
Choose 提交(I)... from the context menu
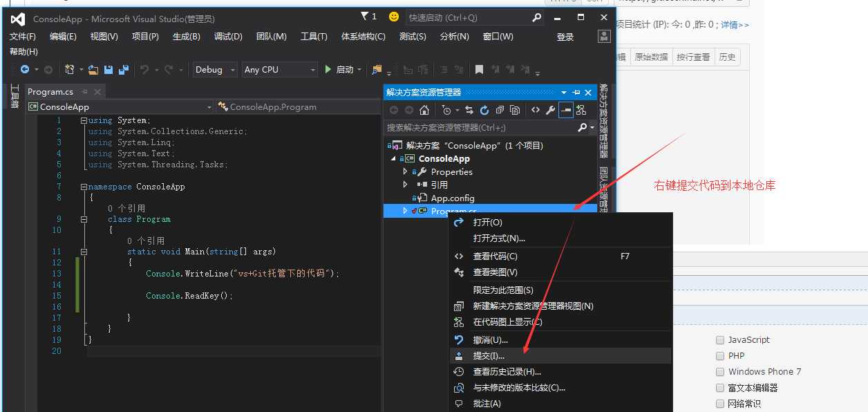[560, 355]
